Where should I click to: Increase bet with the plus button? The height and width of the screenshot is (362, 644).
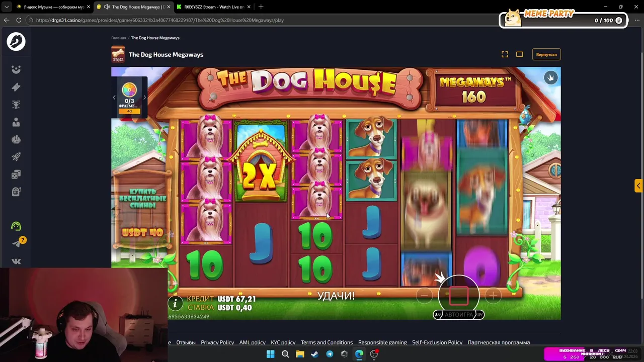pyautogui.click(x=493, y=296)
